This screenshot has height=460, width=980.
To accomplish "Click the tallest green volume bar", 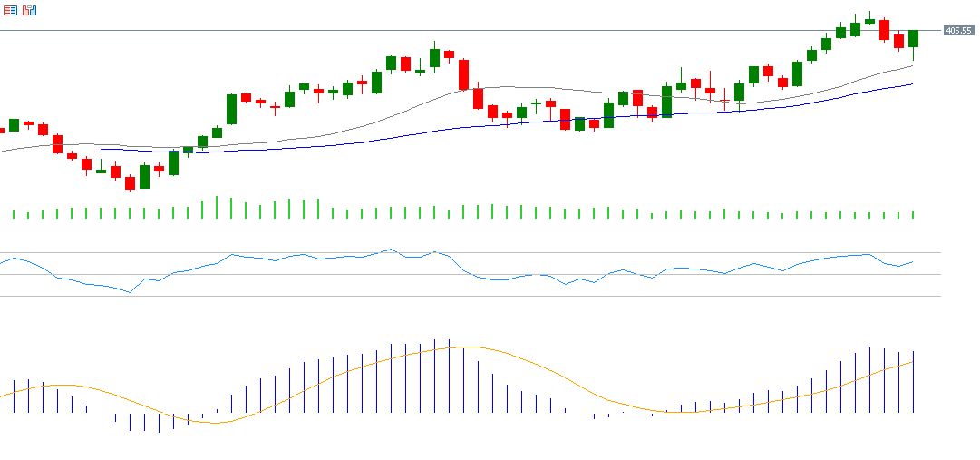I will point(217,208).
